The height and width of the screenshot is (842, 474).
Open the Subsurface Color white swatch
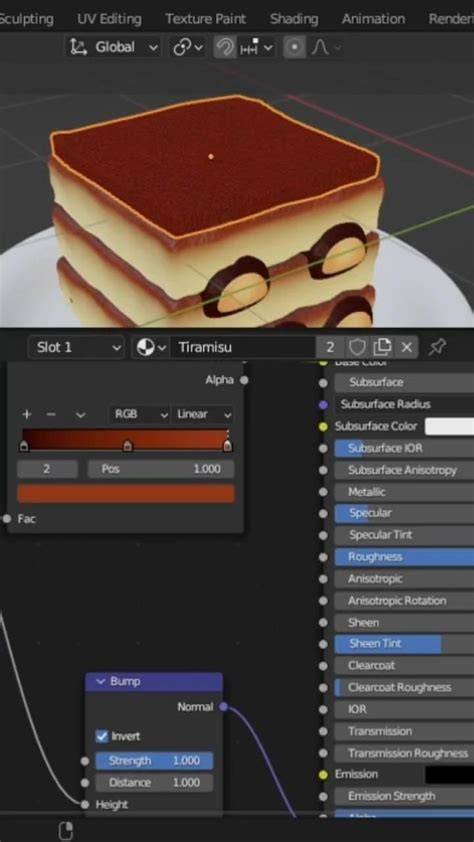click(x=449, y=426)
